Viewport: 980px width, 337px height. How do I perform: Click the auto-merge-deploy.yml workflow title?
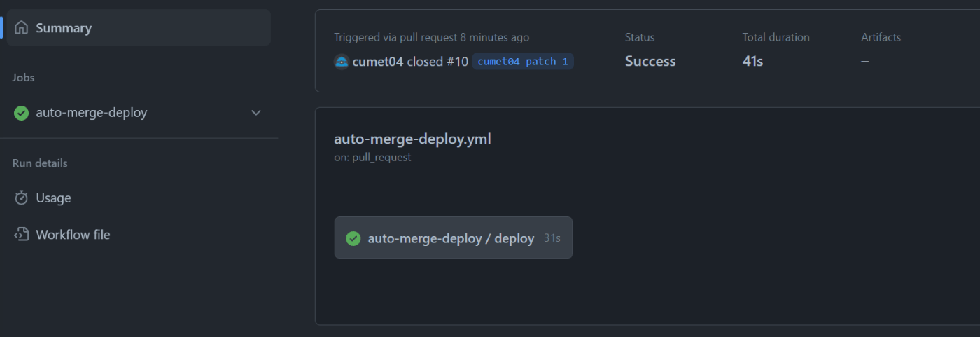pyautogui.click(x=412, y=139)
